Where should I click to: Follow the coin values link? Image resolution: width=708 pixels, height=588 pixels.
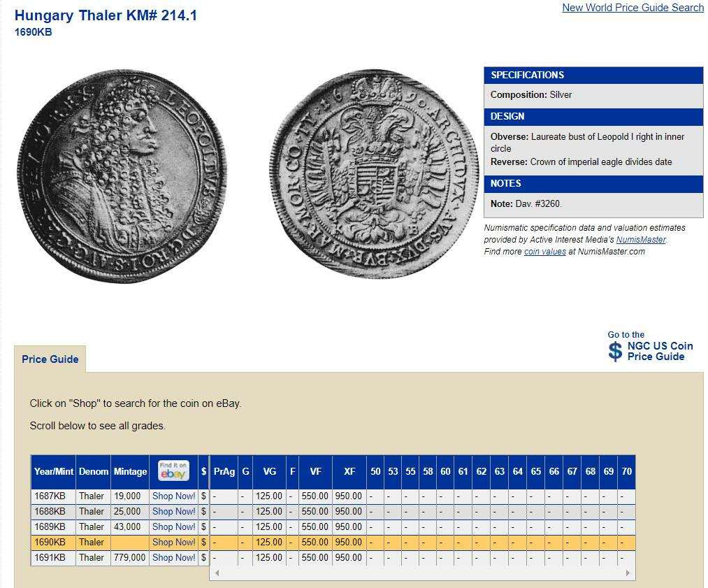coord(544,252)
